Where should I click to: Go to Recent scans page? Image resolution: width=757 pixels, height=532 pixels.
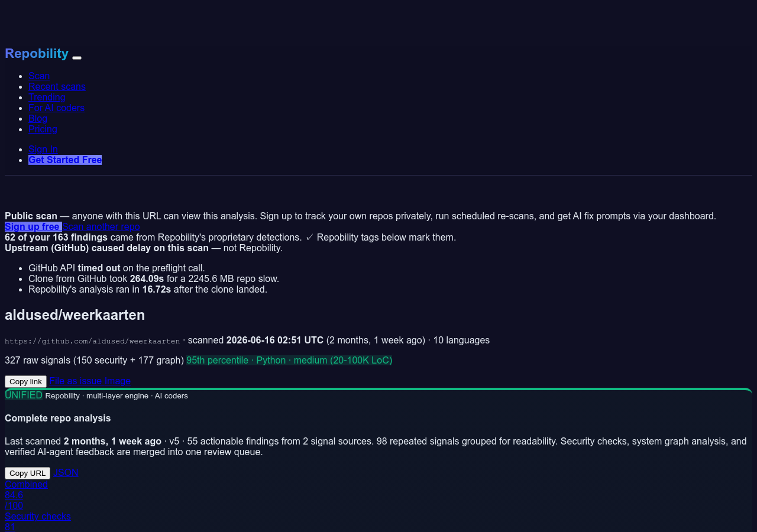tap(57, 86)
